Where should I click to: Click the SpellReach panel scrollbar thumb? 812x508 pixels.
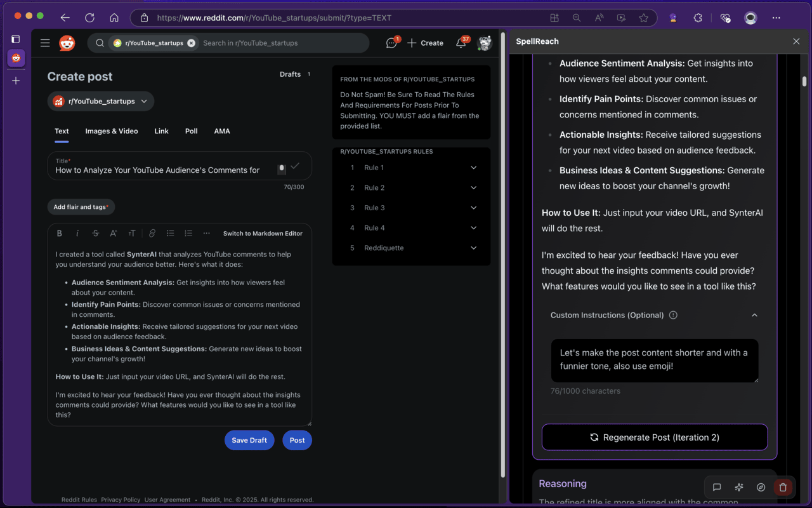(804, 81)
